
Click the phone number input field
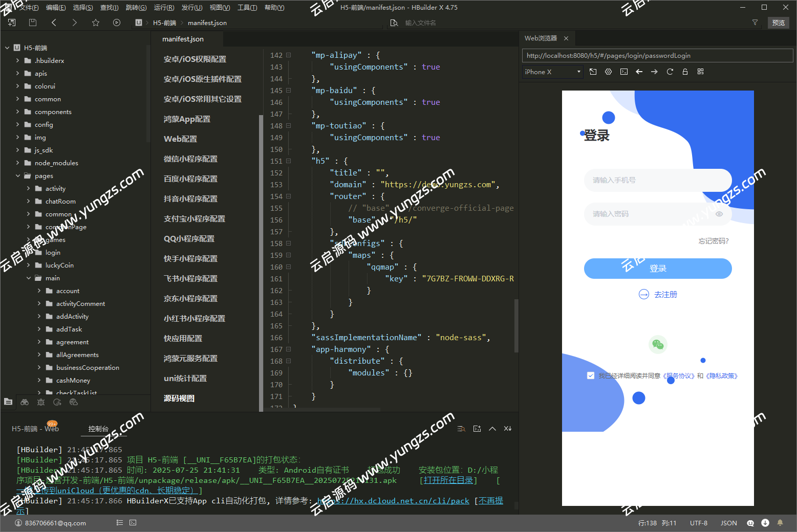click(658, 180)
